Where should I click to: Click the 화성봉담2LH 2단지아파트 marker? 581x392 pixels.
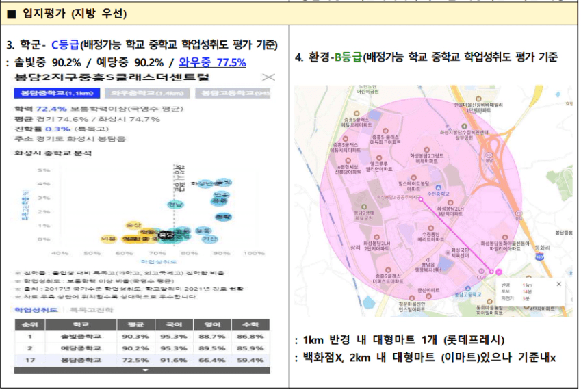[377, 237]
